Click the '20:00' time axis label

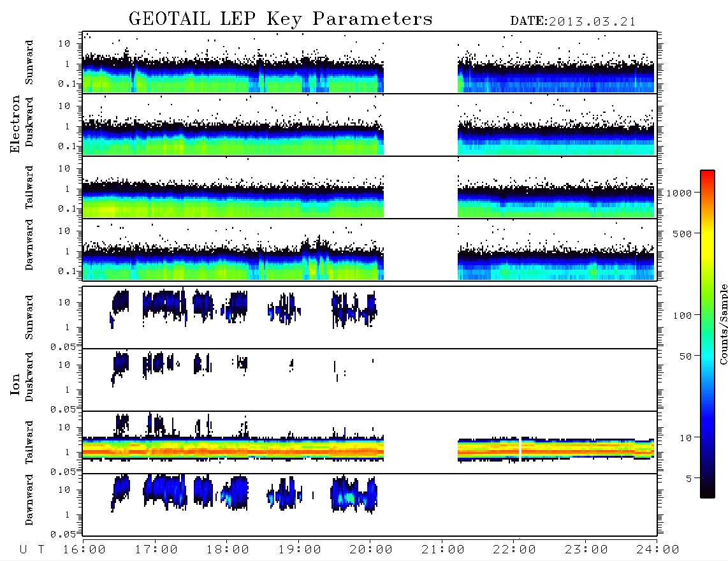tap(372, 550)
